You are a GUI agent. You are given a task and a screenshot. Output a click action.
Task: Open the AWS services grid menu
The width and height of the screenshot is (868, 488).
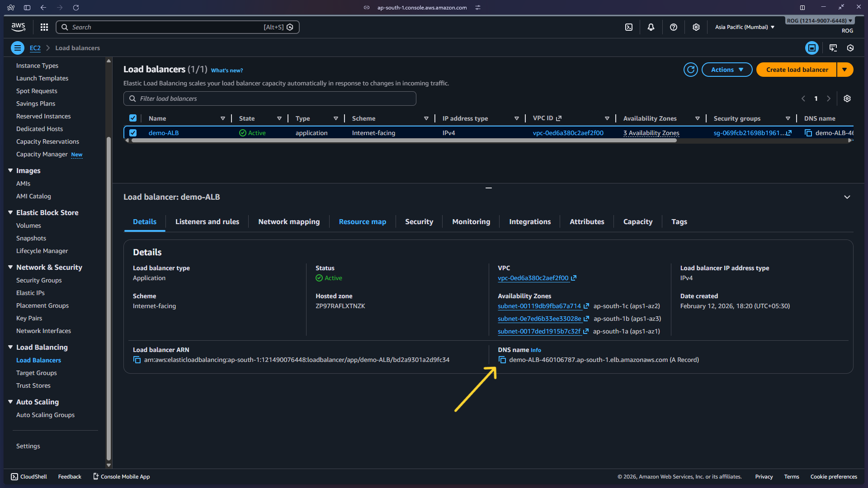[x=44, y=27]
